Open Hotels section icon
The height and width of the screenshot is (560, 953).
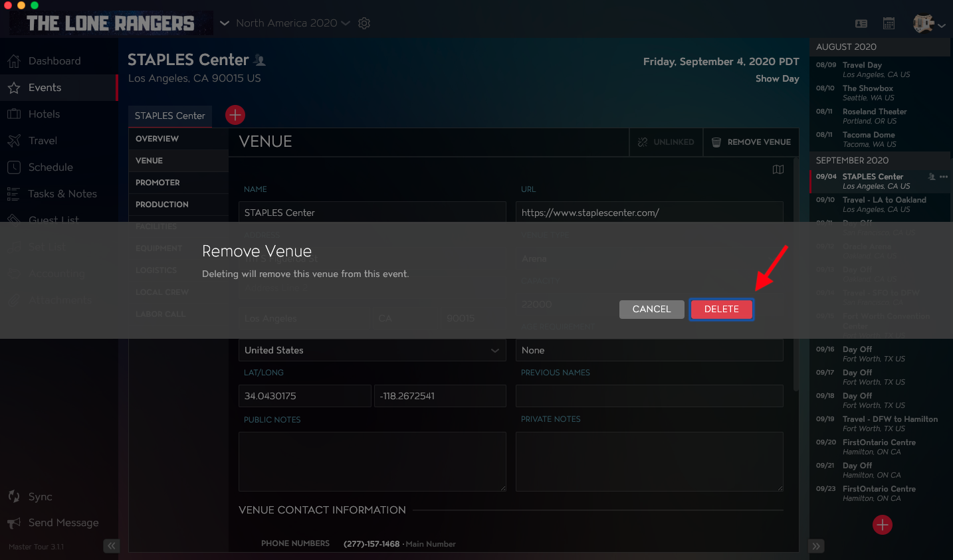14,114
